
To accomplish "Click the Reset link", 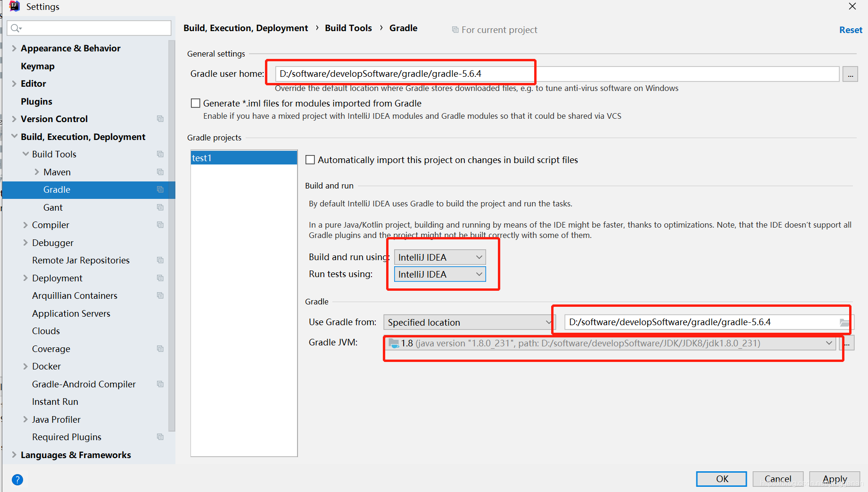I will 851,30.
